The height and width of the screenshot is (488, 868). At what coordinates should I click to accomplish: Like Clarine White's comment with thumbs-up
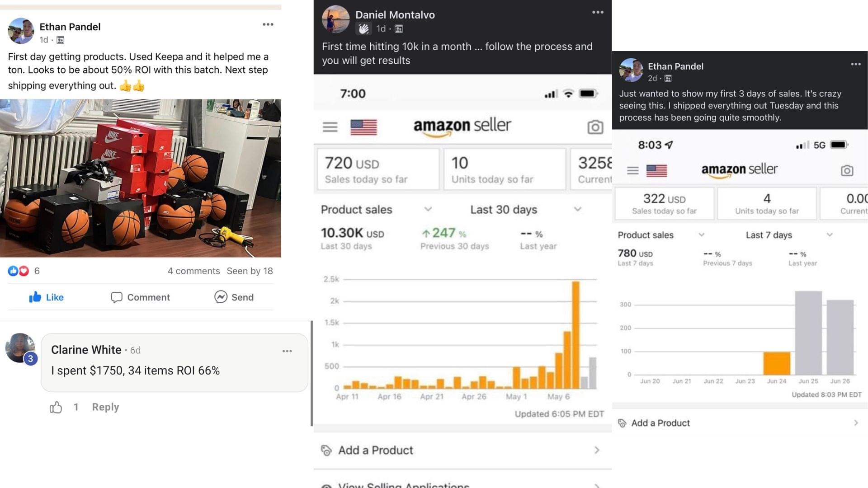pos(56,407)
